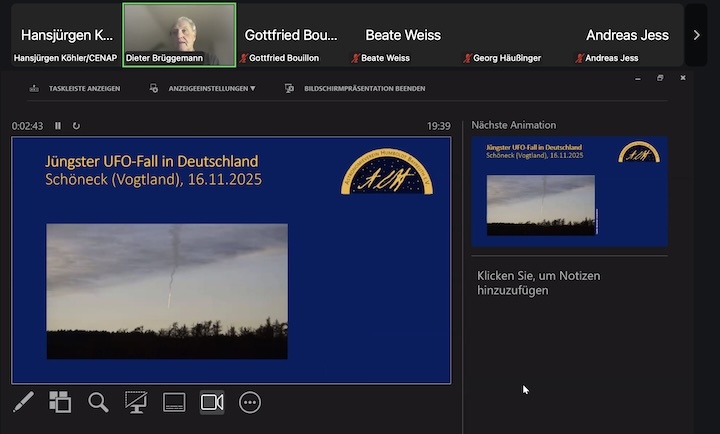Click the slide title 'Jüngster UFO-Fall in Deutschland'
This screenshot has width=720, height=434.
tap(152, 161)
